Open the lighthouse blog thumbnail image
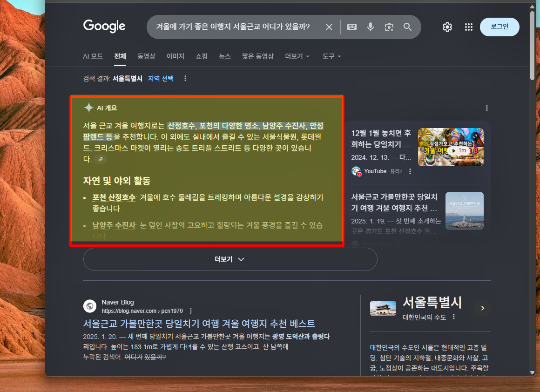 pos(464,211)
